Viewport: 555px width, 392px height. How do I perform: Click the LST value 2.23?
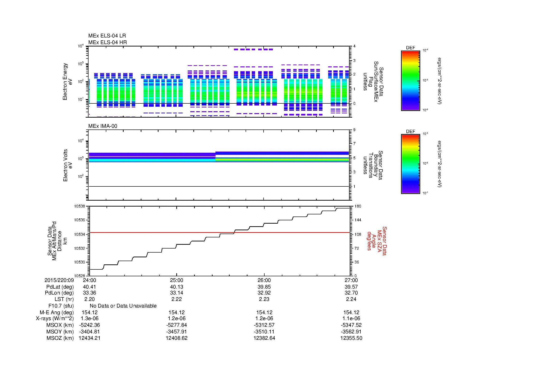point(264,299)
